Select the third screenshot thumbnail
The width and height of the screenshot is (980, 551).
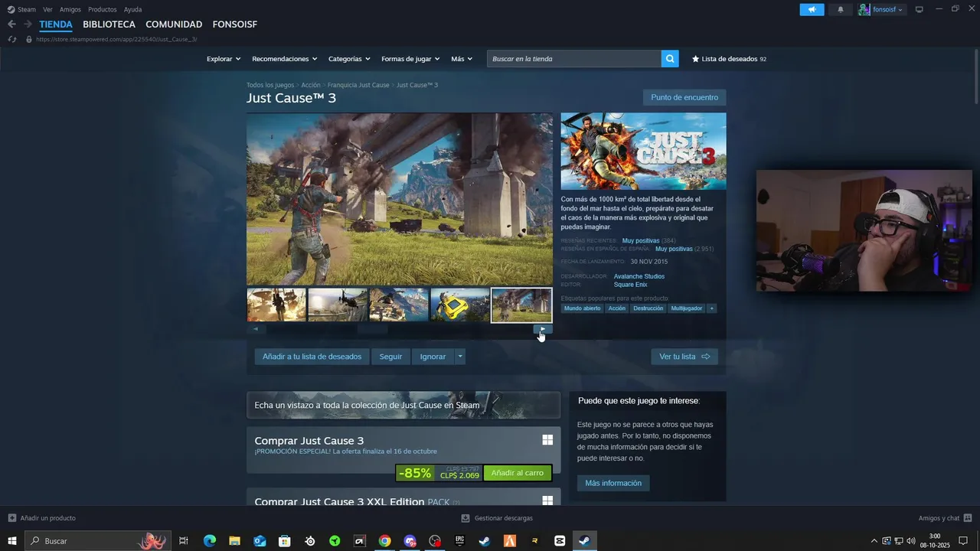coord(399,305)
